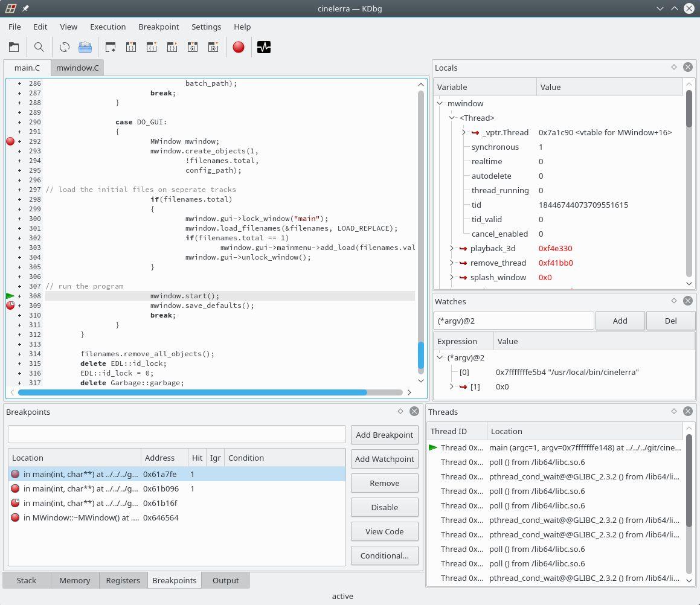
Task: Click the View Code button
Action: click(384, 531)
